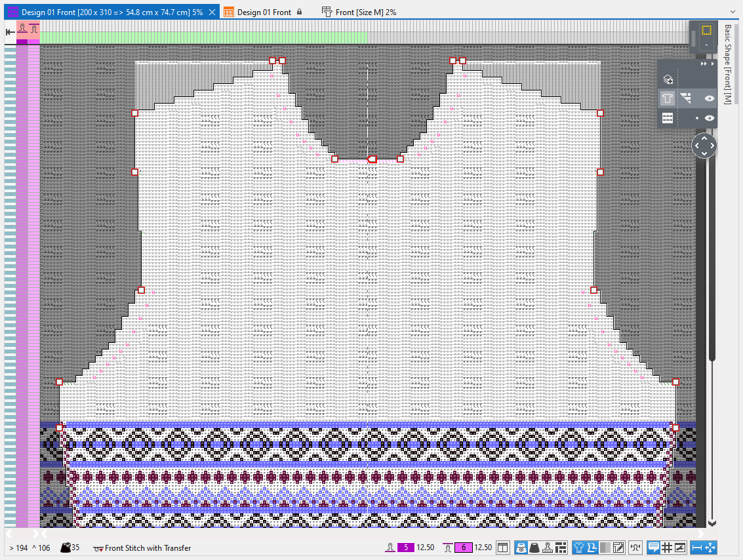
Task: Click the jump-to-start arrow left of ruler
Action: tap(10, 31)
